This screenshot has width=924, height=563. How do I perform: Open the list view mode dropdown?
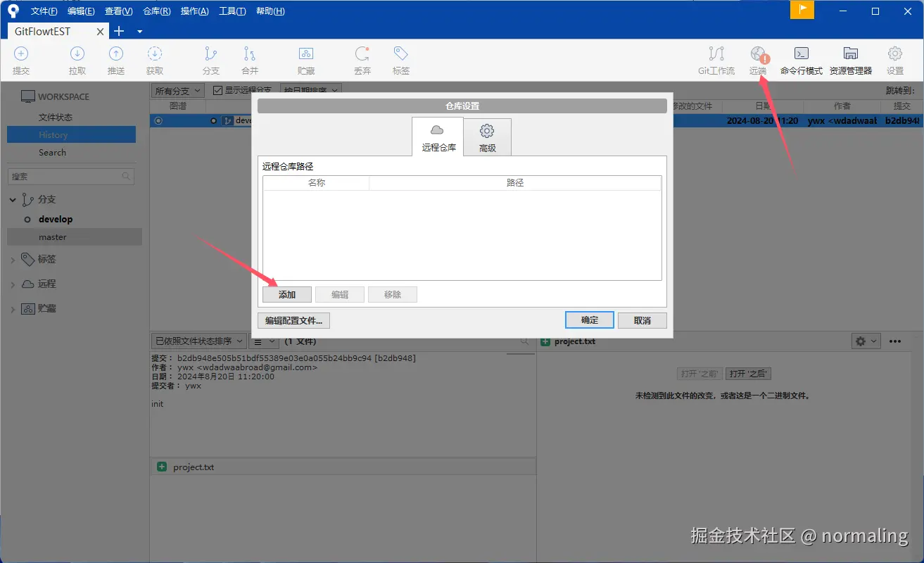click(264, 341)
